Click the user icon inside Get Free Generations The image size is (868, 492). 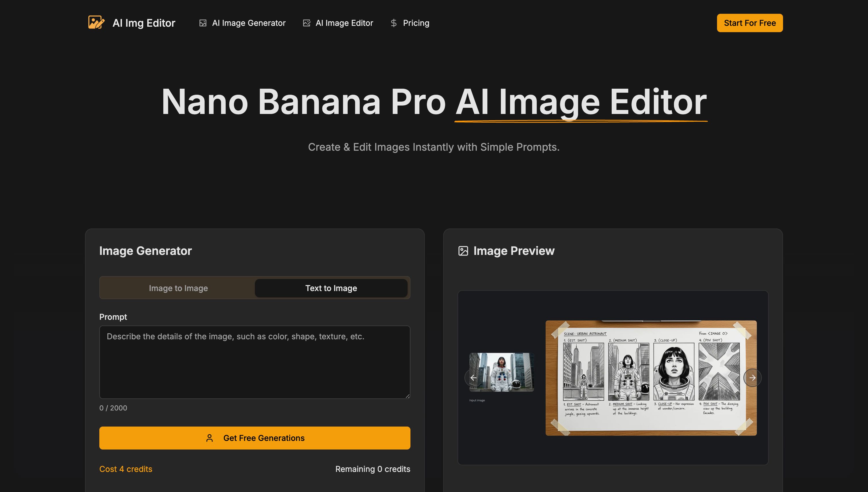[210, 438]
